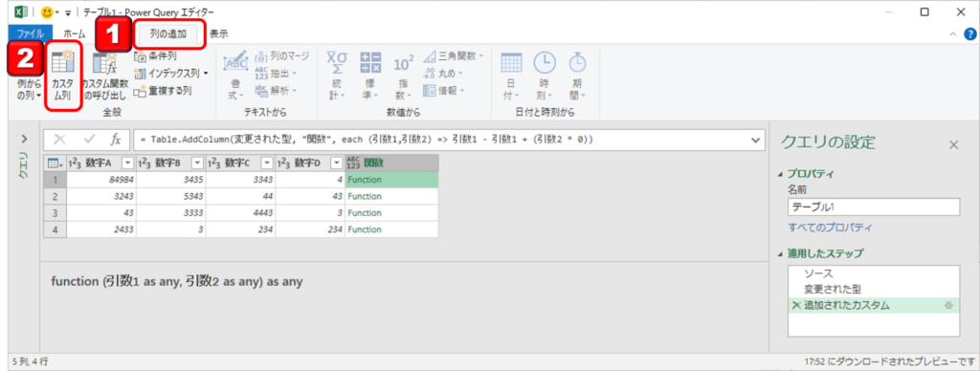This screenshot has height=371, width=980.
Task: Open the 抽出 dropdown
Action: click(276, 73)
